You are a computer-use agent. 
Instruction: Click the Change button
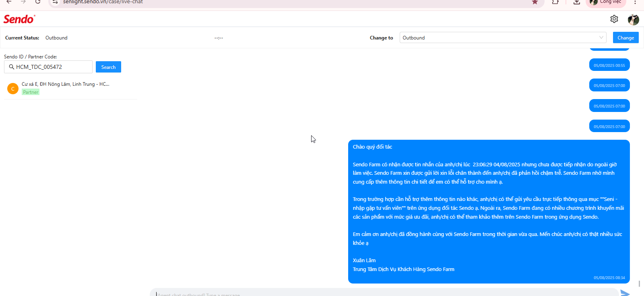click(626, 37)
